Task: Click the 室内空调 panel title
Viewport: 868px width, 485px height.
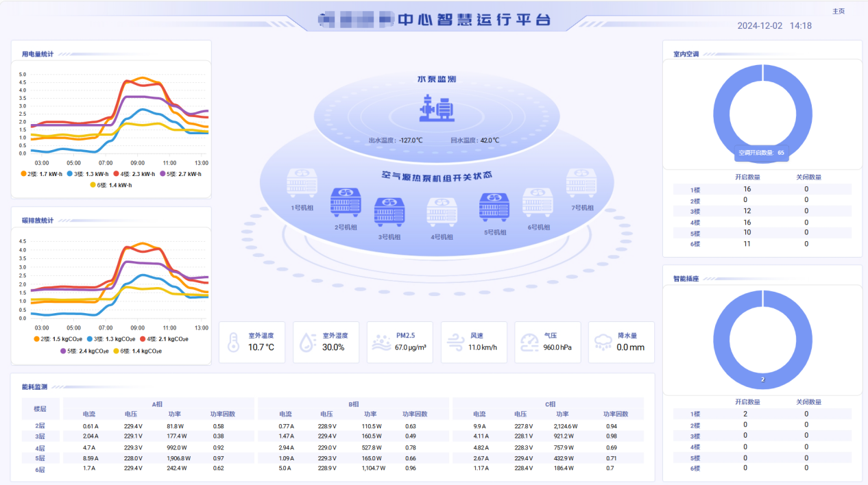Action: tap(686, 54)
